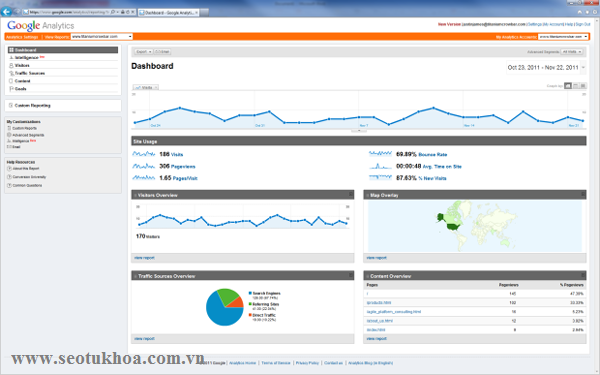Image resolution: width=600 pixels, height=375 pixels.
Task: Select the Graph by week icon
Action: click(x=576, y=86)
